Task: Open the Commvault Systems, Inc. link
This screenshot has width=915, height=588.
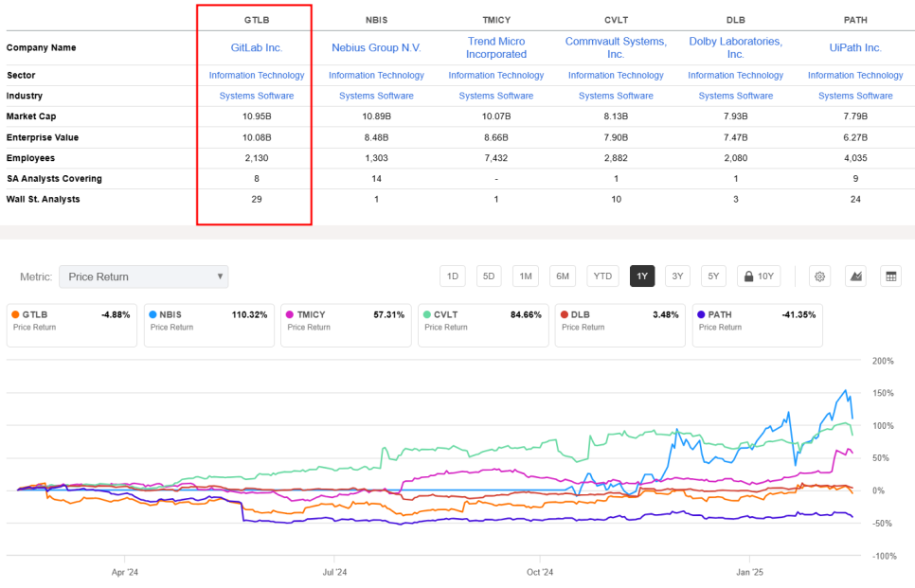Action: click(617, 48)
